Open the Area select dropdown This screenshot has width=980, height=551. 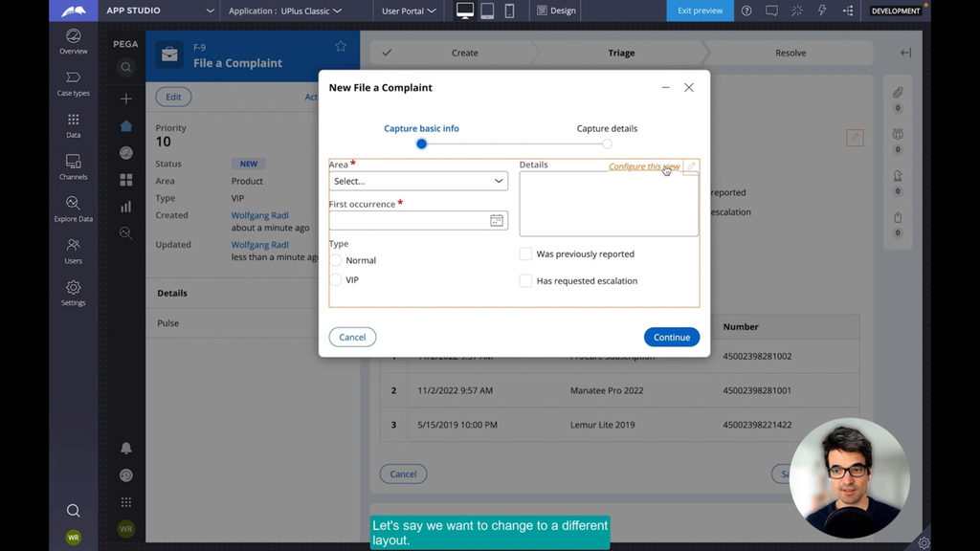tap(418, 181)
